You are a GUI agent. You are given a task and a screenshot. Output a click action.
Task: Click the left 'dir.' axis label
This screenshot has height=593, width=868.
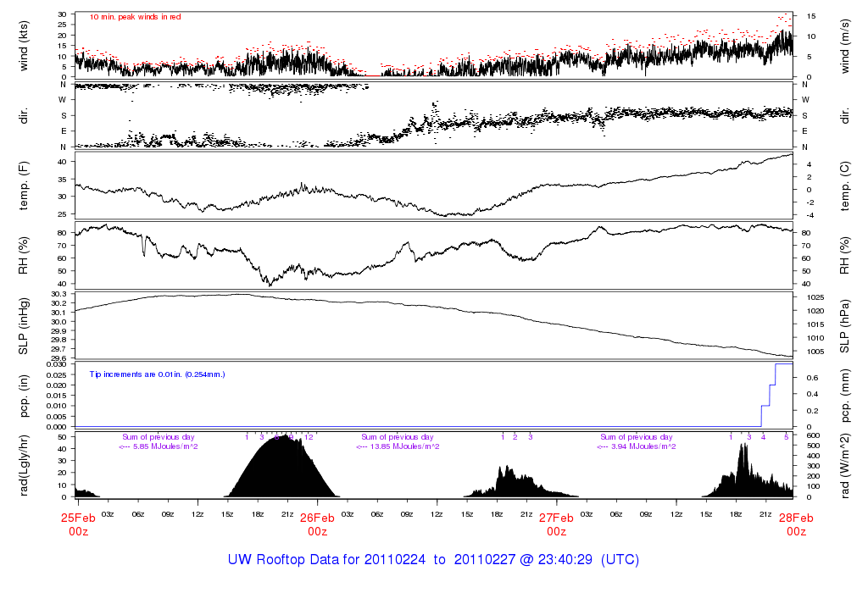pyautogui.click(x=23, y=116)
